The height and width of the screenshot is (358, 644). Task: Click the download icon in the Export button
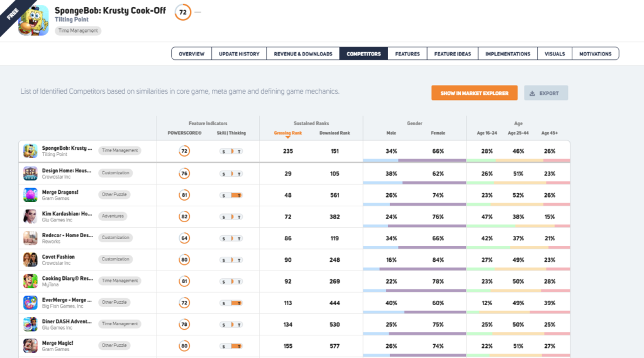click(532, 93)
